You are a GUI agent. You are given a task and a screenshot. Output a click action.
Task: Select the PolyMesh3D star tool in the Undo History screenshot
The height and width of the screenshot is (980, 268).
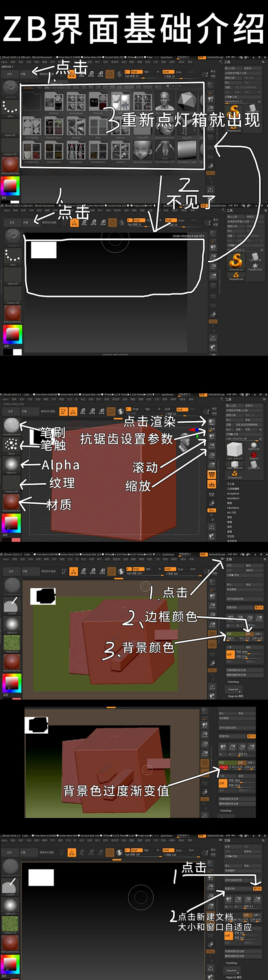point(255,266)
